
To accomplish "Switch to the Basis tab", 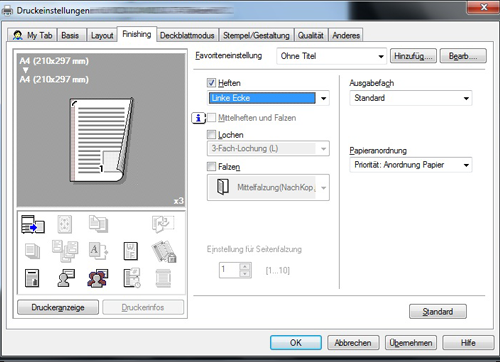I will click(70, 35).
